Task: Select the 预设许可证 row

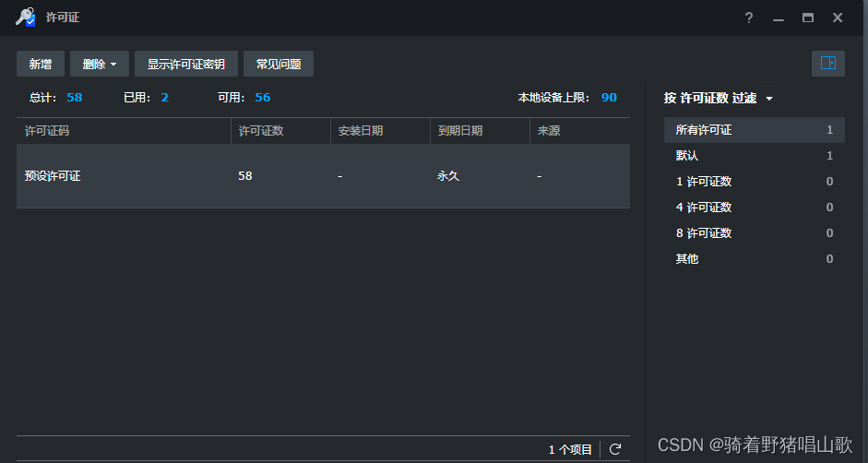Action: 323,176
